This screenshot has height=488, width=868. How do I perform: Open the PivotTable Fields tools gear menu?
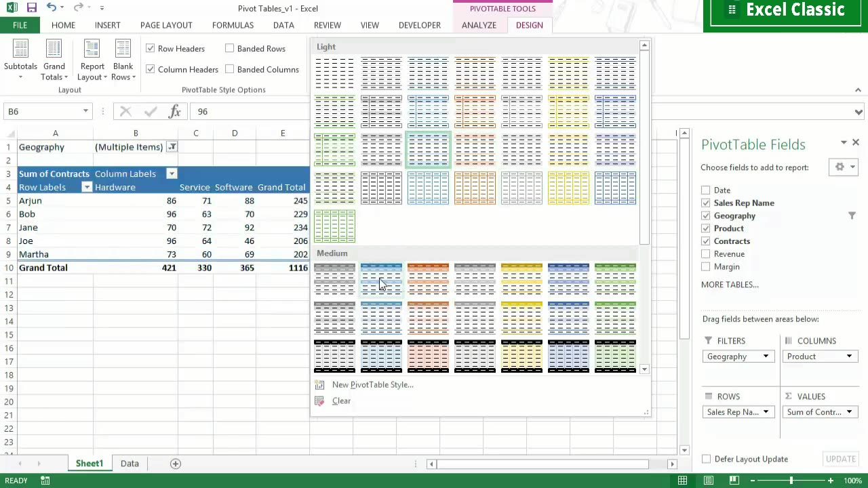[844, 167]
